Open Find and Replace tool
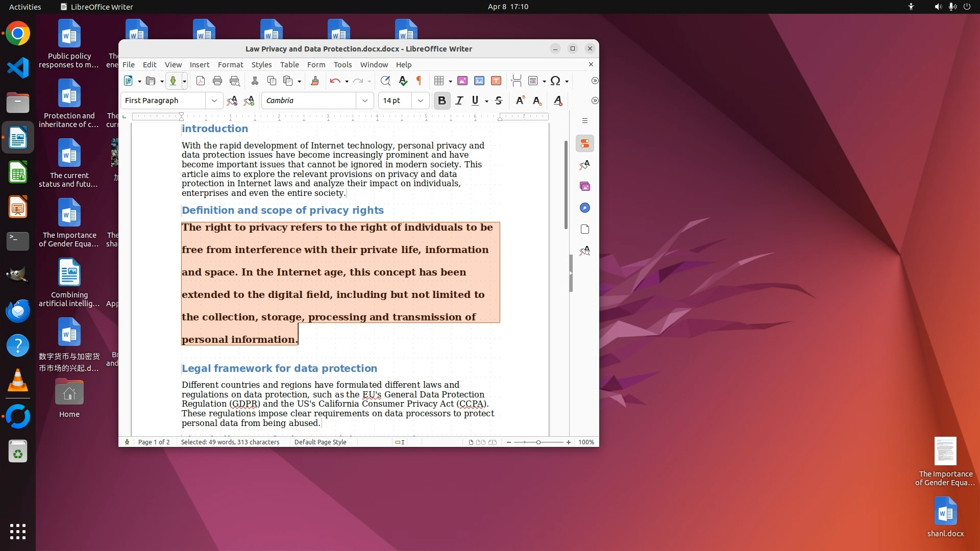The height and width of the screenshot is (551, 980). click(x=385, y=81)
